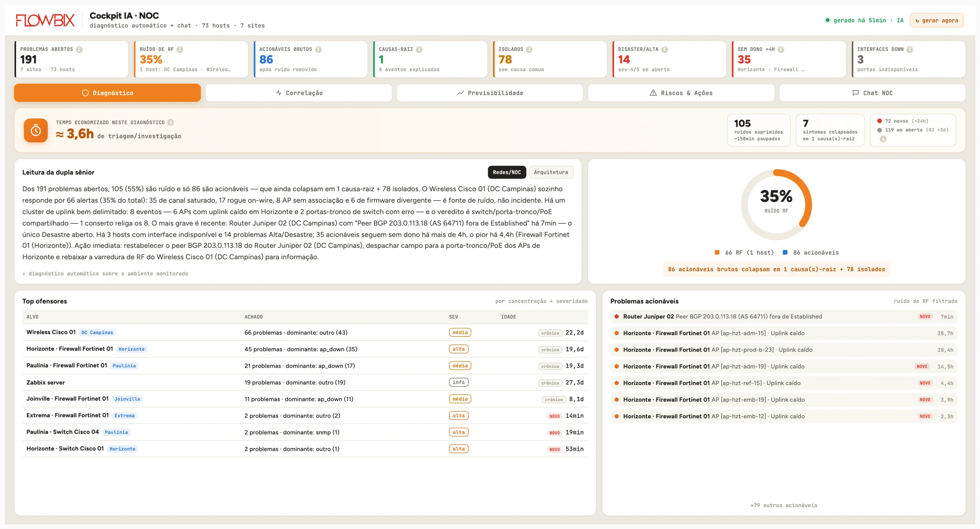Click the '86 acionáveis brutos colapsam' summary banner
This screenshot has width=980, height=529.
tap(776, 269)
